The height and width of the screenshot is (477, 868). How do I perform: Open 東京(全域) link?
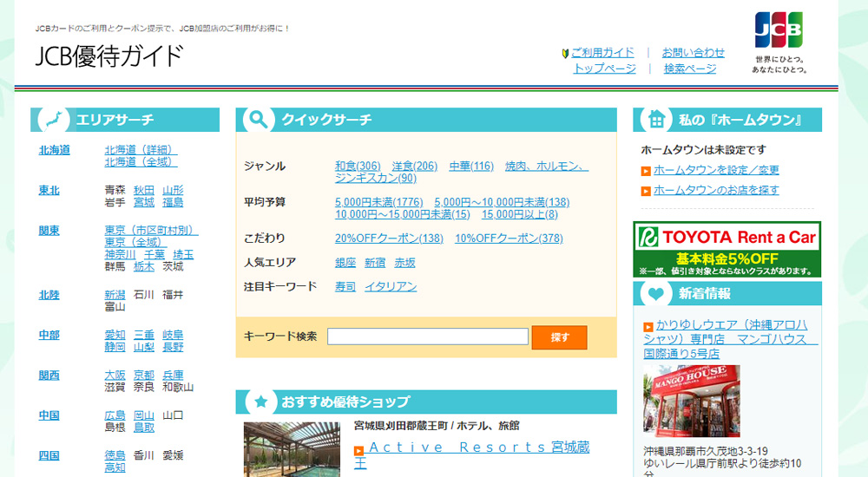coord(135,242)
